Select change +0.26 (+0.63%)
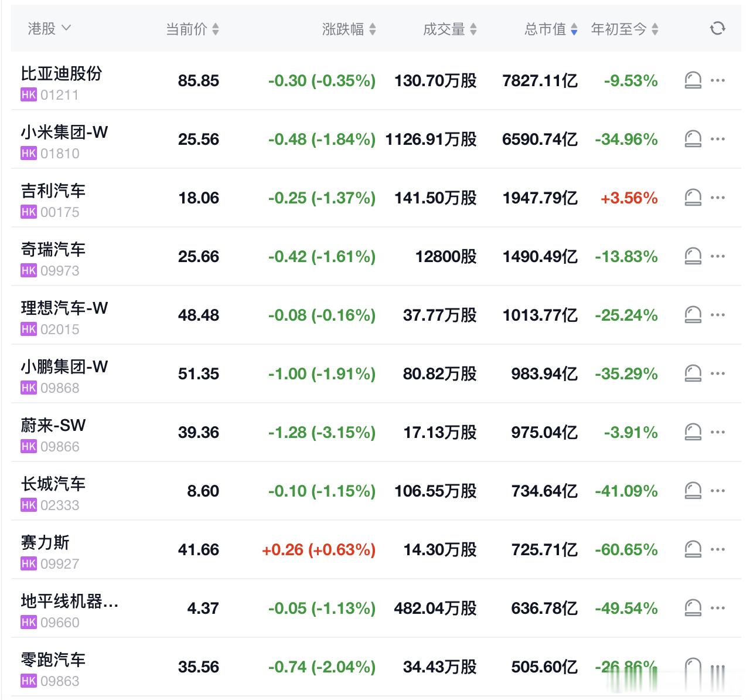The height and width of the screenshot is (700, 750). coord(319,550)
